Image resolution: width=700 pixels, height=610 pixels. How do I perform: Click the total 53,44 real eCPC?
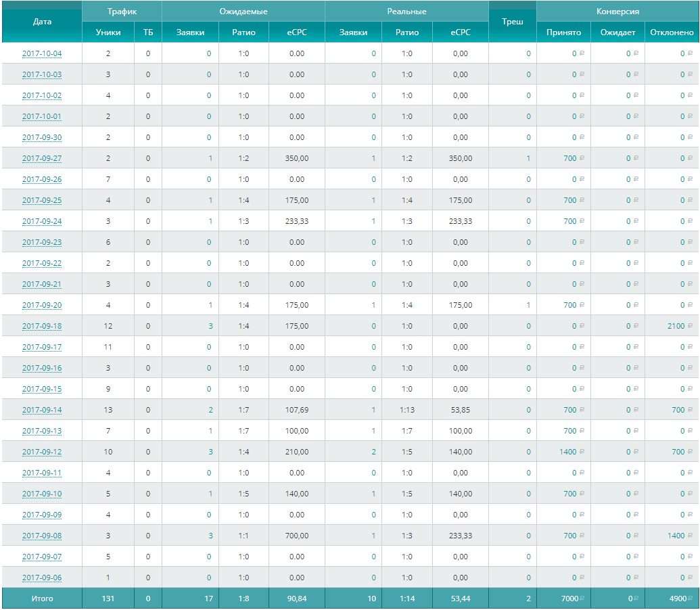click(x=461, y=599)
